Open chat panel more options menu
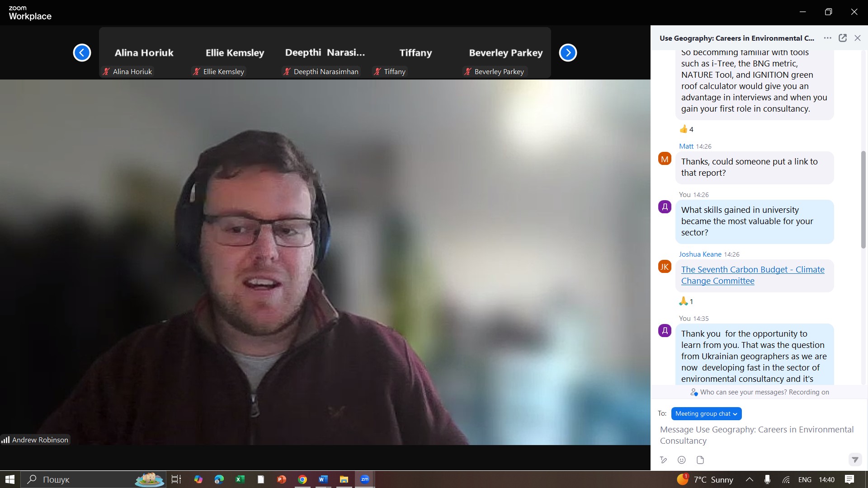 coord(827,38)
